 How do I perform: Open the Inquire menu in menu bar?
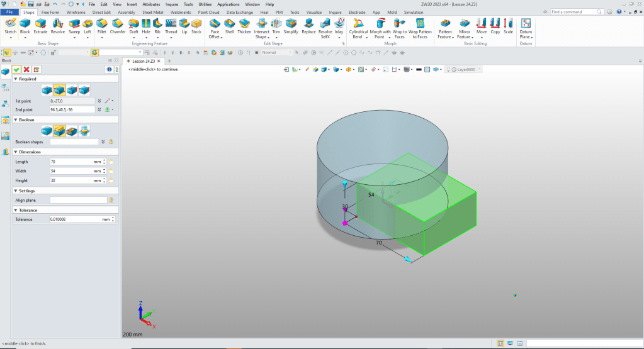172,4
